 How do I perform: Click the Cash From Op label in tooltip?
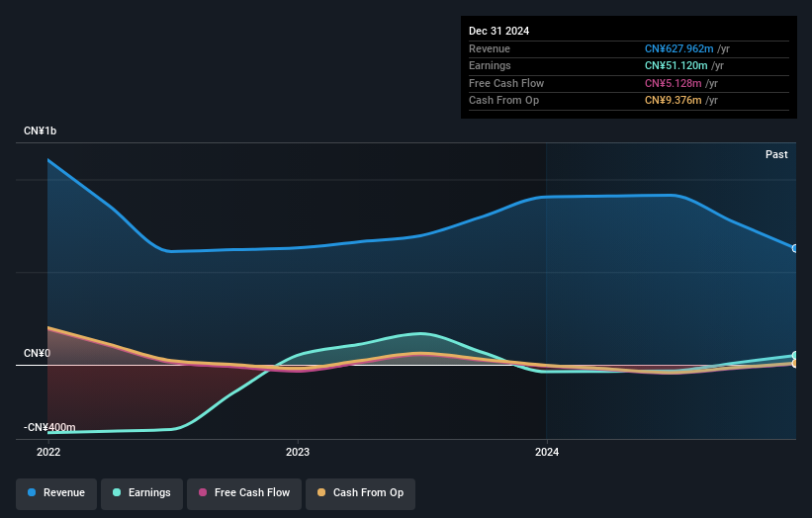coord(503,101)
